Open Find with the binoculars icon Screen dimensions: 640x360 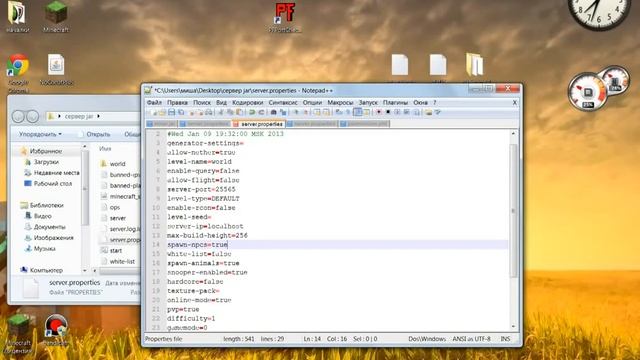coord(273,112)
